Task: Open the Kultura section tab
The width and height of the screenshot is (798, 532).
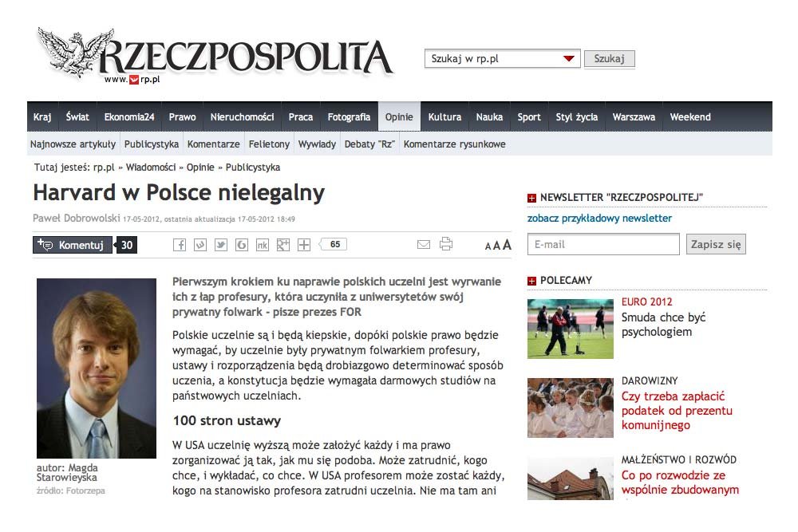Action: 444,117
